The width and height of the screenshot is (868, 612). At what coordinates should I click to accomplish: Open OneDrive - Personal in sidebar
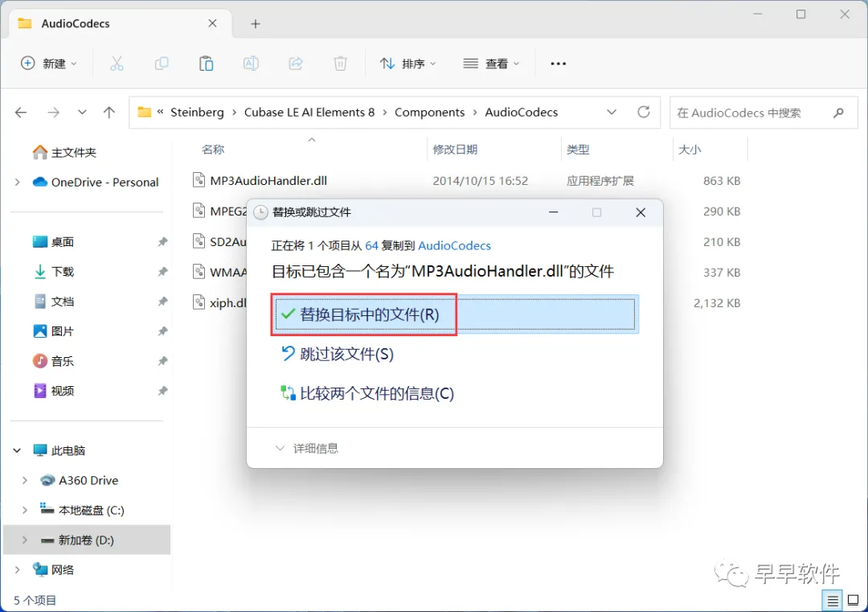pyautogui.click(x=95, y=183)
